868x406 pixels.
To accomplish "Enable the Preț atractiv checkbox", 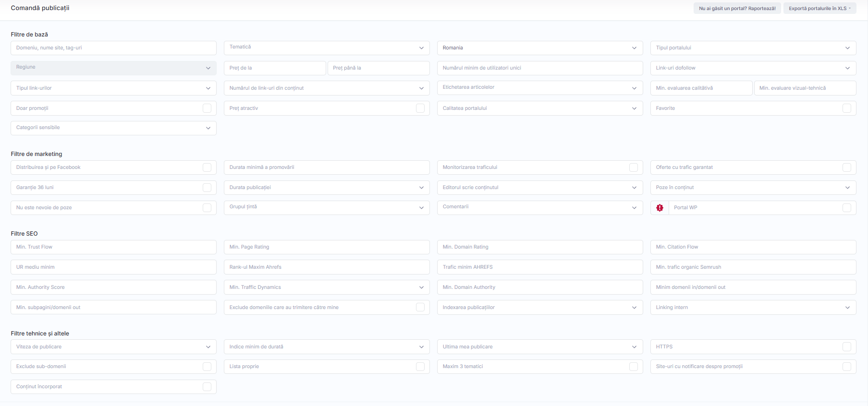I will click(x=420, y=108).
